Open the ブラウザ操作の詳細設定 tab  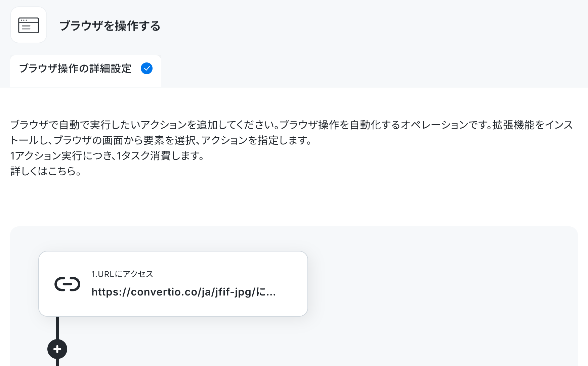86,71
